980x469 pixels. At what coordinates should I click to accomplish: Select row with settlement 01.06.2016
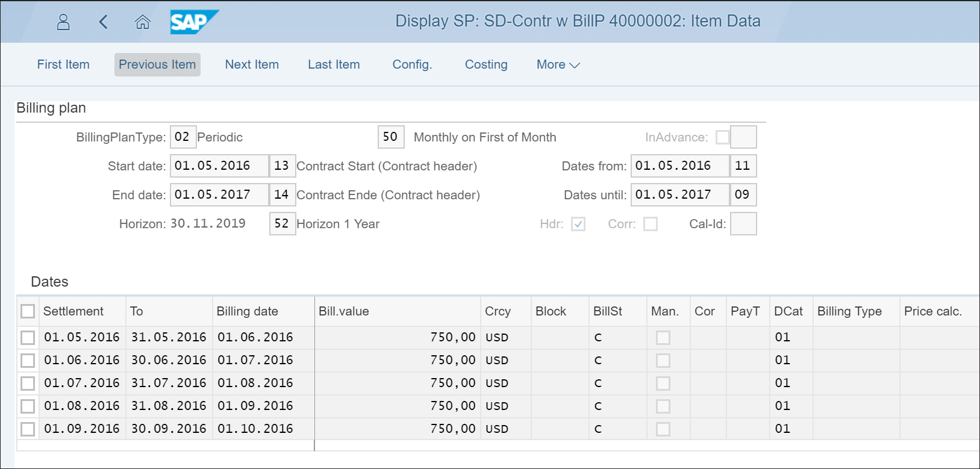[x=28, y=361]
